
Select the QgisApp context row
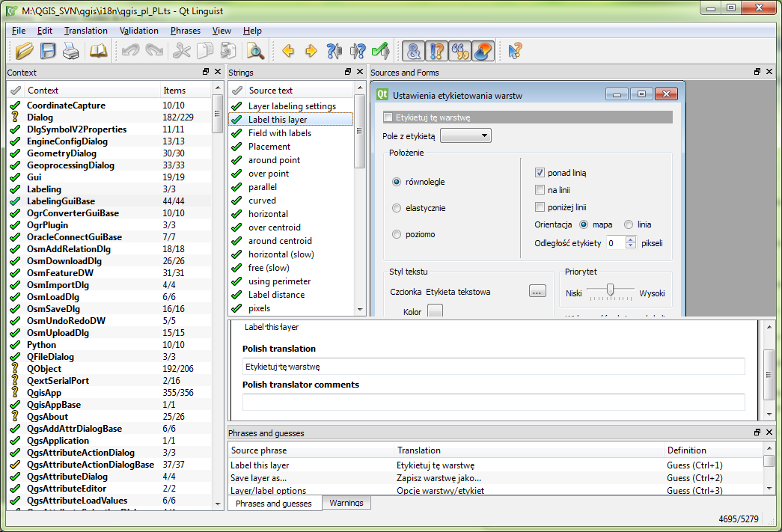coord(110,392)
